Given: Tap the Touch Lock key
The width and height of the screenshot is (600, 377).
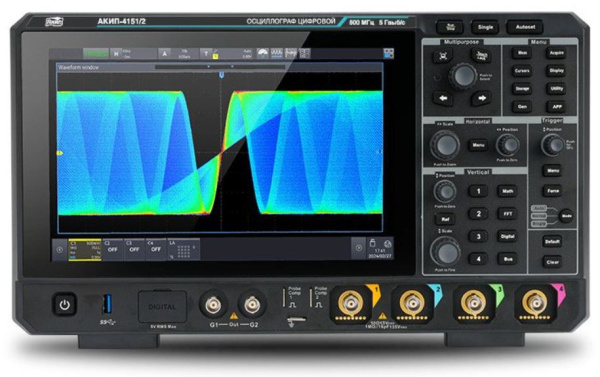Looking at the screenshot, I should (x=481, y=56).
